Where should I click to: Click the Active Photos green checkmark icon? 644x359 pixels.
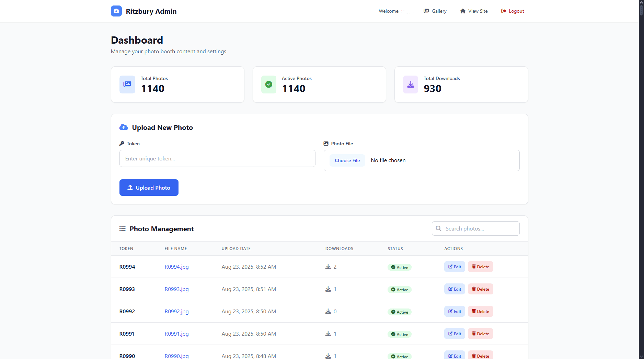(x=269, y=84)
